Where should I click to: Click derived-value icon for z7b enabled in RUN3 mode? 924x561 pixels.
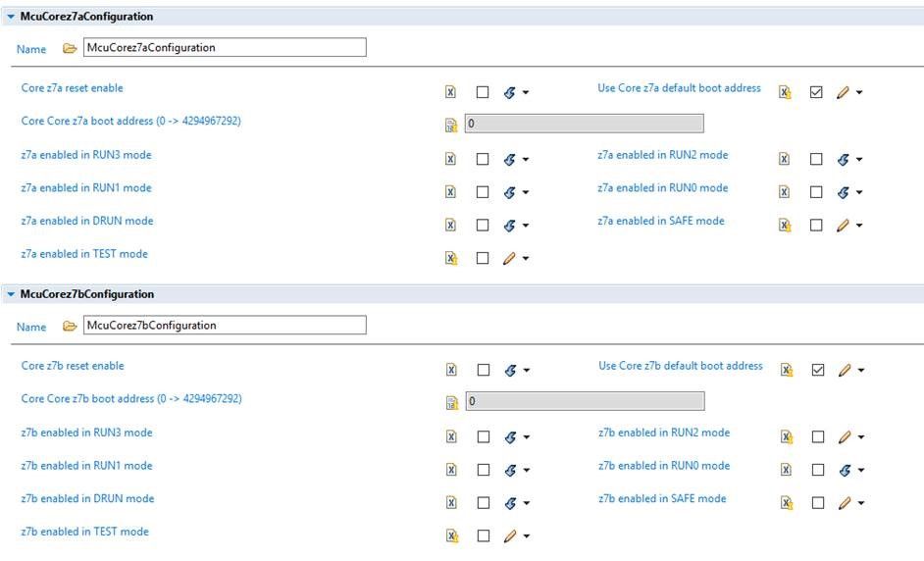coord(509,437)
